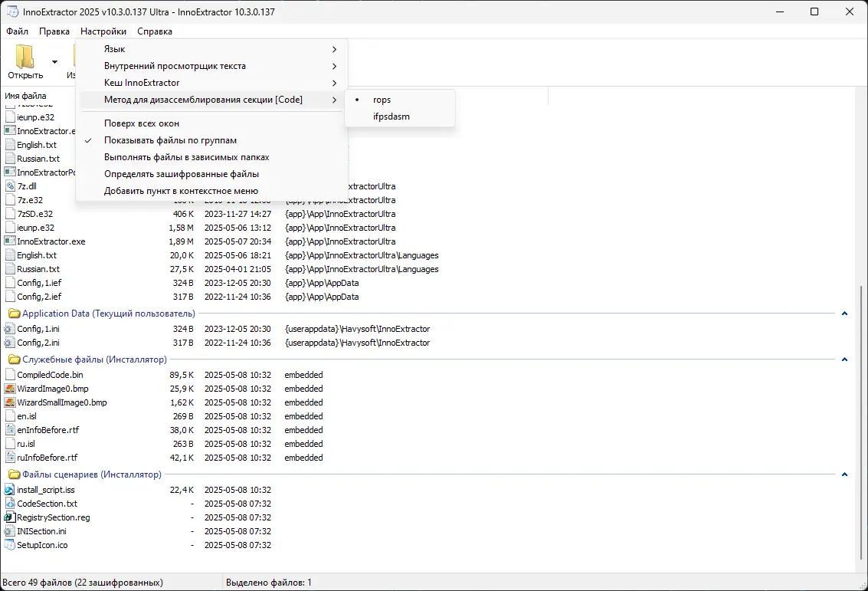
Task: Open the Справка menu
Action: (x=155, y=31)
